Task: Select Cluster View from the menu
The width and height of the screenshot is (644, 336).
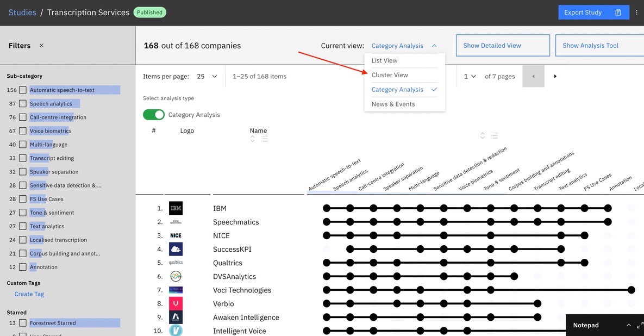Action: pyautogui.click(x=390, y=75)
